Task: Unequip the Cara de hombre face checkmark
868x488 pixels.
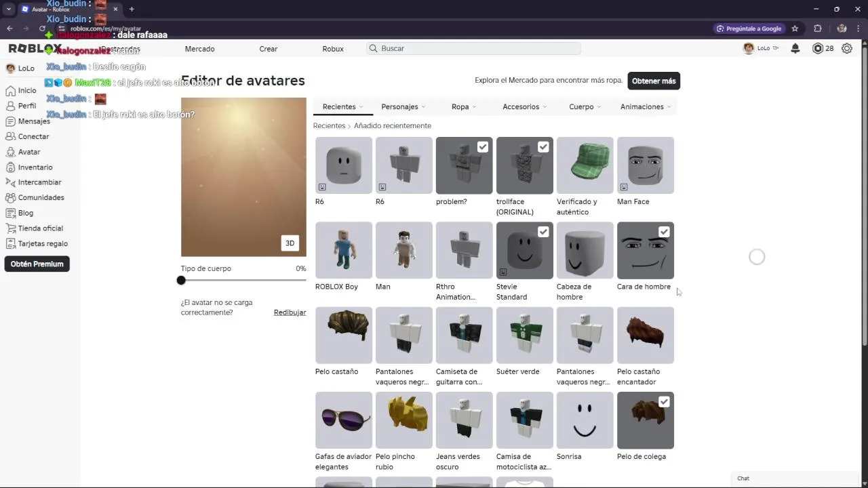Action: (x=664, y=232)
